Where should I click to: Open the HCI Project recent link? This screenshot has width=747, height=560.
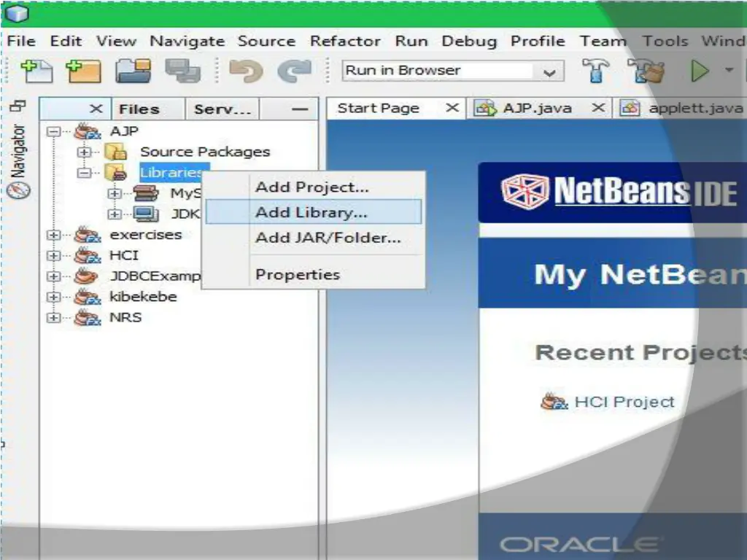tap(624, 402)
